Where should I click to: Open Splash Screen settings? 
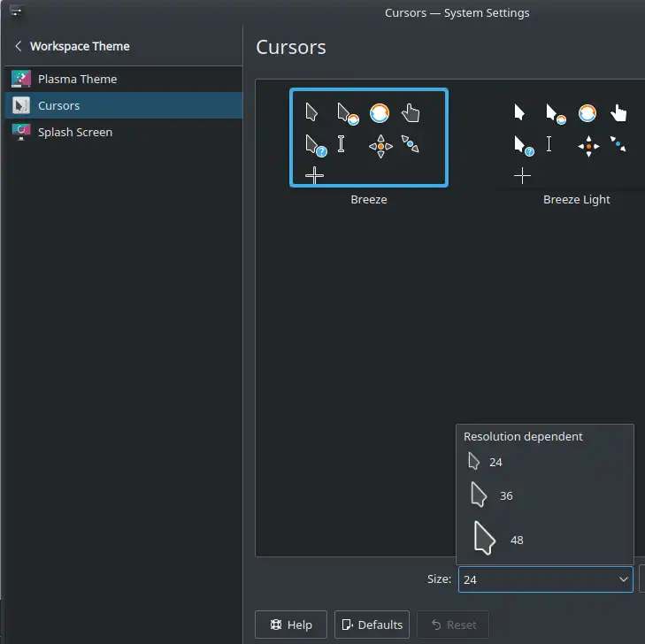(123, 132)
